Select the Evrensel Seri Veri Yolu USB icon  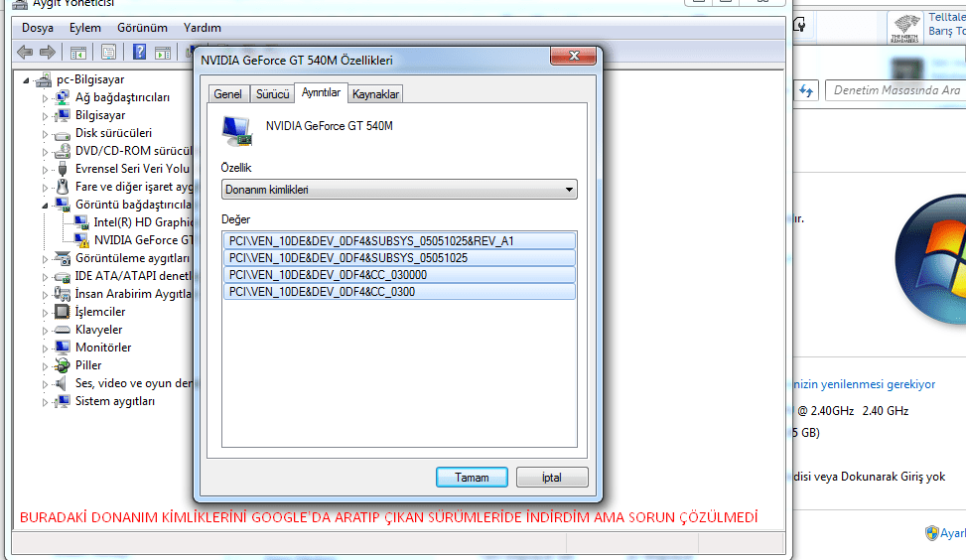point(62,169)
